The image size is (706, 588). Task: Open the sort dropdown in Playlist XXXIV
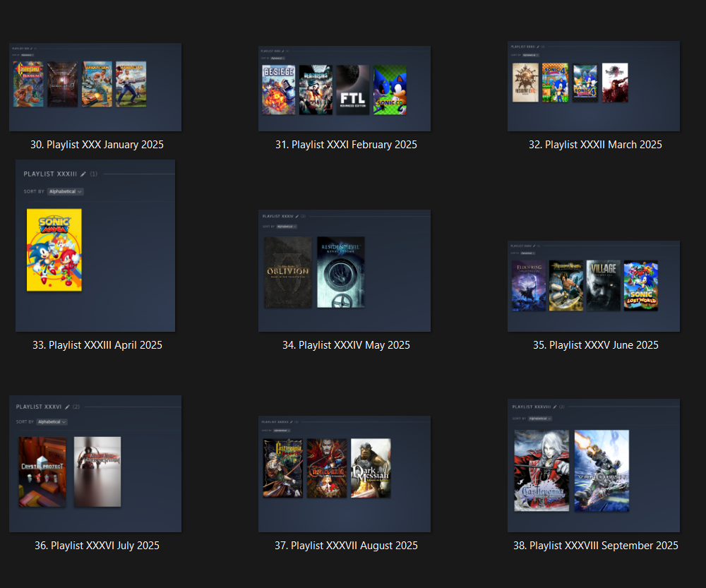pyautogui.click(x=287, y=227)
